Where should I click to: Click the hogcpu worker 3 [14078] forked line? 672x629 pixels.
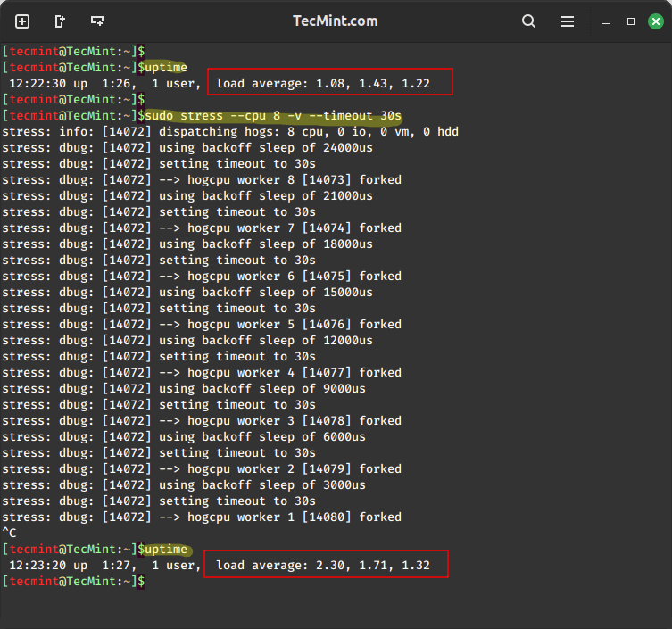202,421
